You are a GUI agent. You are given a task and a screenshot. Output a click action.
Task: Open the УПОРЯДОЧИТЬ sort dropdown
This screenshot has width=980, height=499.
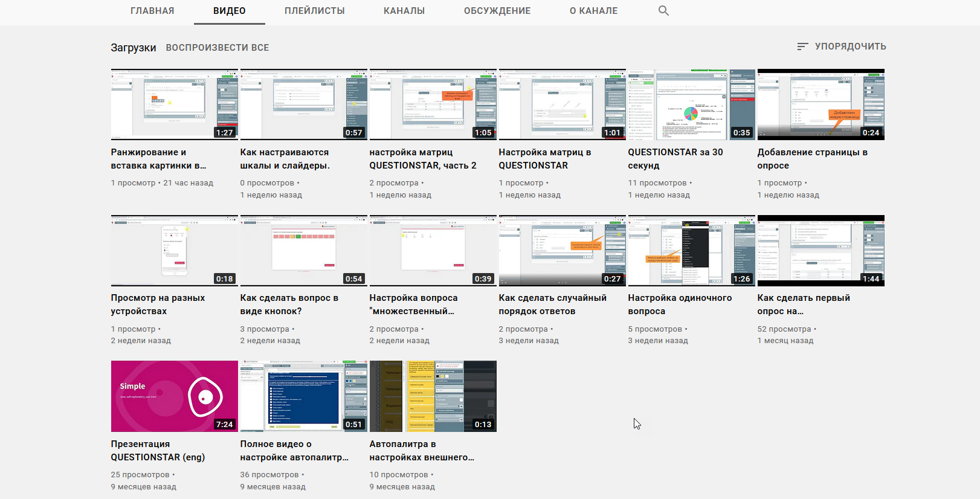[841, 47]
